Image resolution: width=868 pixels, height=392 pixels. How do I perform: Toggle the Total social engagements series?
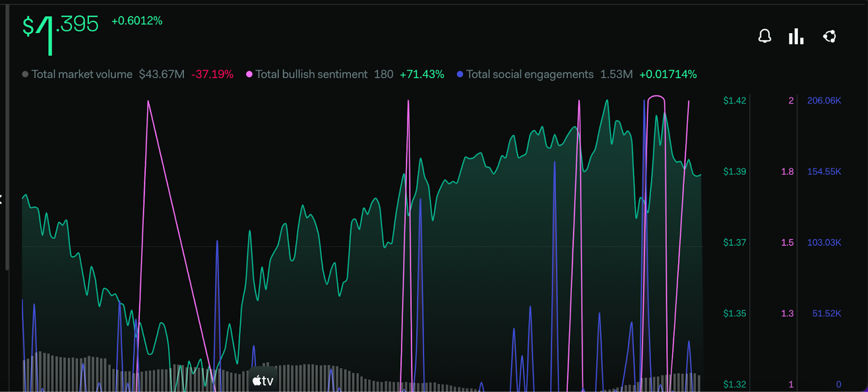[529, 74]
